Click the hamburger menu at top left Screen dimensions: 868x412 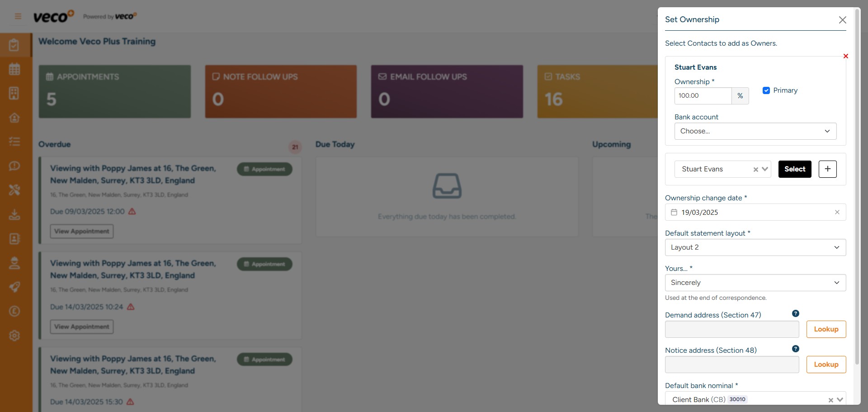[18, 16]
